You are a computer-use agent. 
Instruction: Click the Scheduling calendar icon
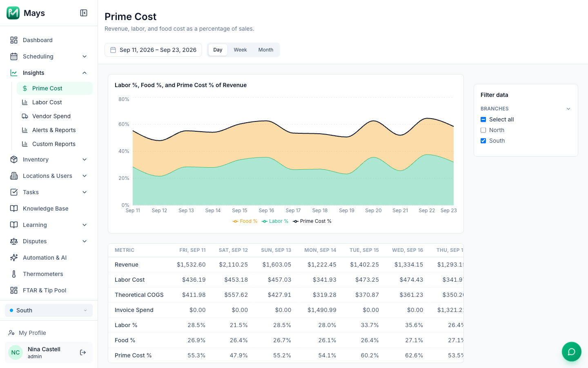14,56
